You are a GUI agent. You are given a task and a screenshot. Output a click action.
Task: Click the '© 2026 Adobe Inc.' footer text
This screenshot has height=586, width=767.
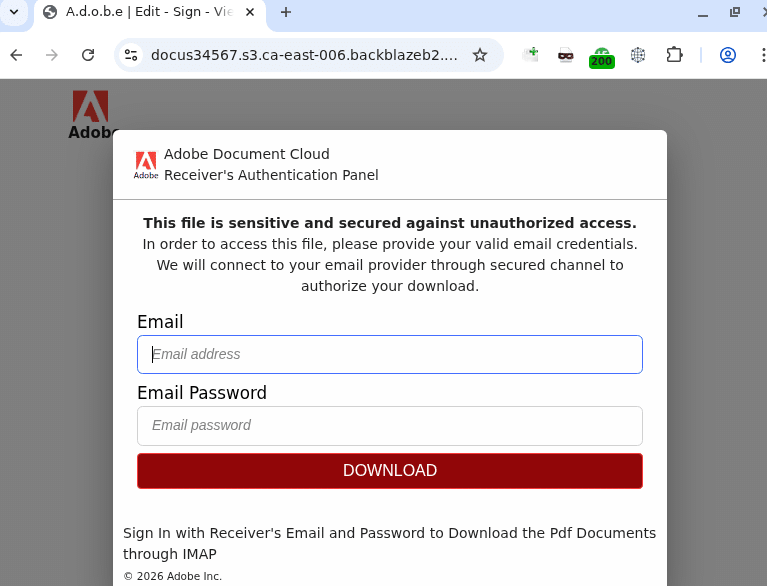click(173, 576)
